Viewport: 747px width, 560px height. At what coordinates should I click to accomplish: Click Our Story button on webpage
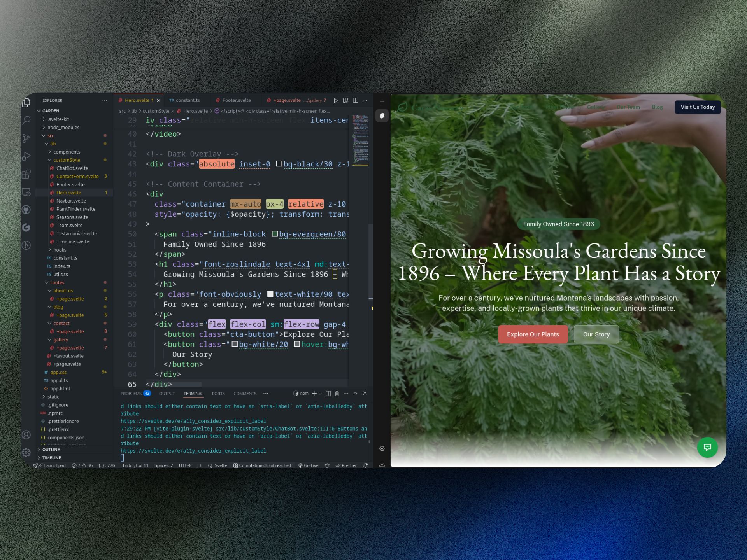(596, 334)
